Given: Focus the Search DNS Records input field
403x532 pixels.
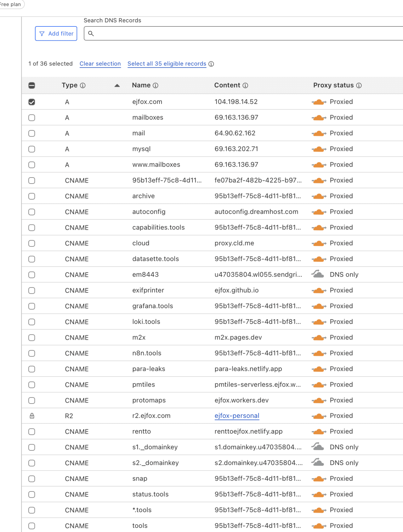Looking at the screenshot, I should point(243,34).
